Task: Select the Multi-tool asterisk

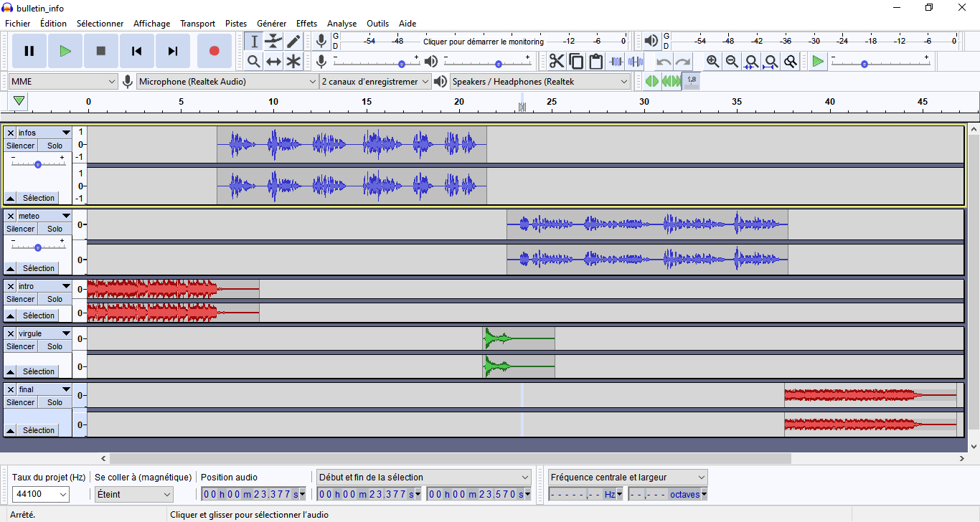Action: [293, 62]
